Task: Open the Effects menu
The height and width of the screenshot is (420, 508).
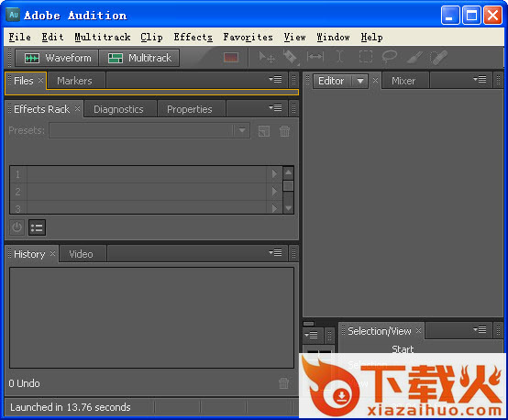Action: pos(193,38)
